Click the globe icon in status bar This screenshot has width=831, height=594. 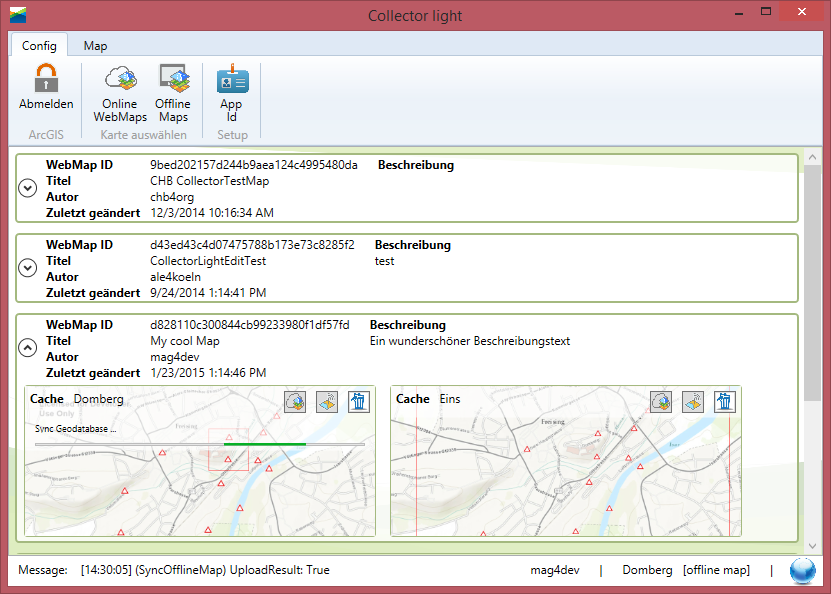(802, 571)
